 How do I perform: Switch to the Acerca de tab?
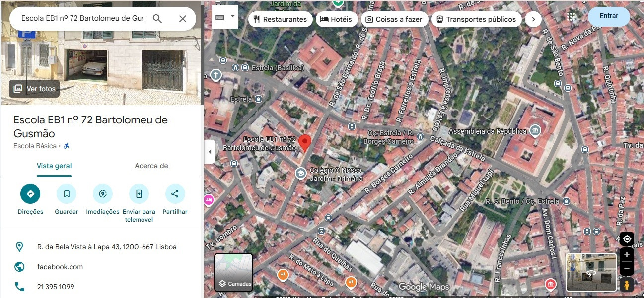point(151,166)
